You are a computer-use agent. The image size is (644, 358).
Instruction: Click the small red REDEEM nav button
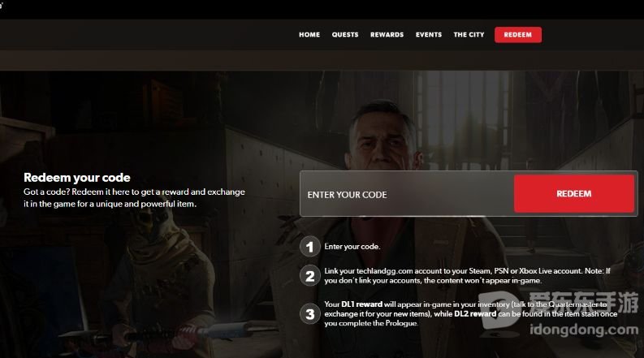518,35
